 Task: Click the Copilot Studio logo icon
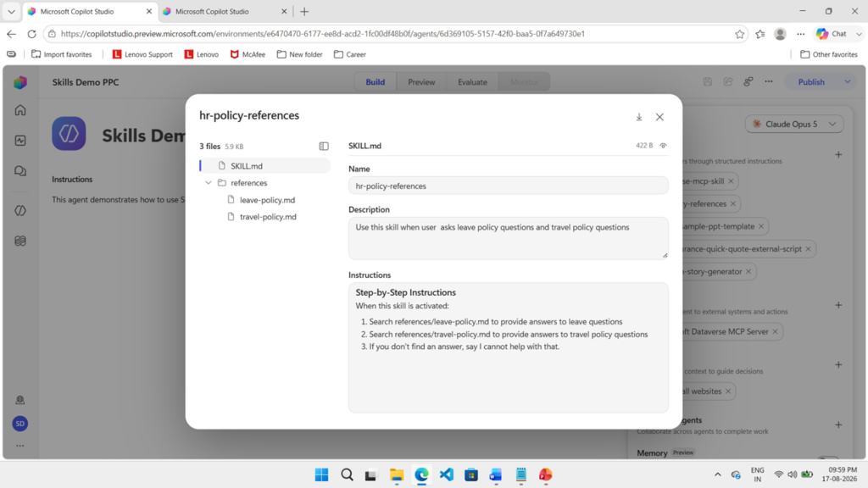tap(20, 82)
